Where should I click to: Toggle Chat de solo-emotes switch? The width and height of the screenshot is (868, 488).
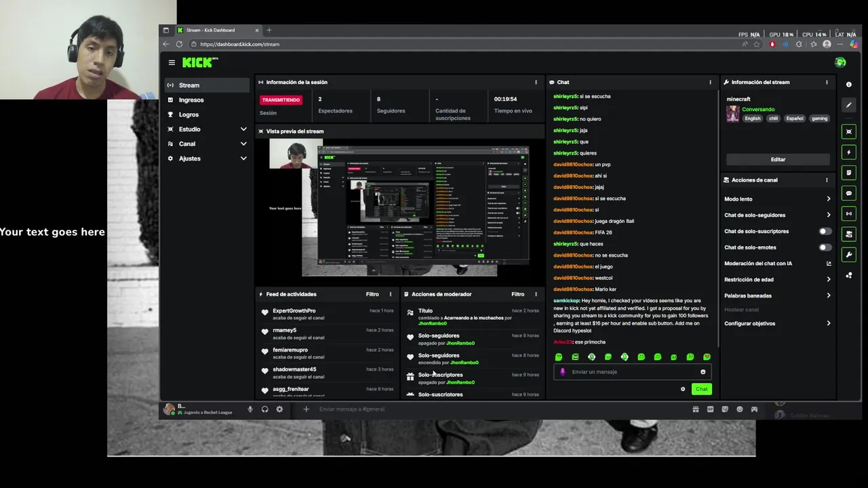click(825, 247)
